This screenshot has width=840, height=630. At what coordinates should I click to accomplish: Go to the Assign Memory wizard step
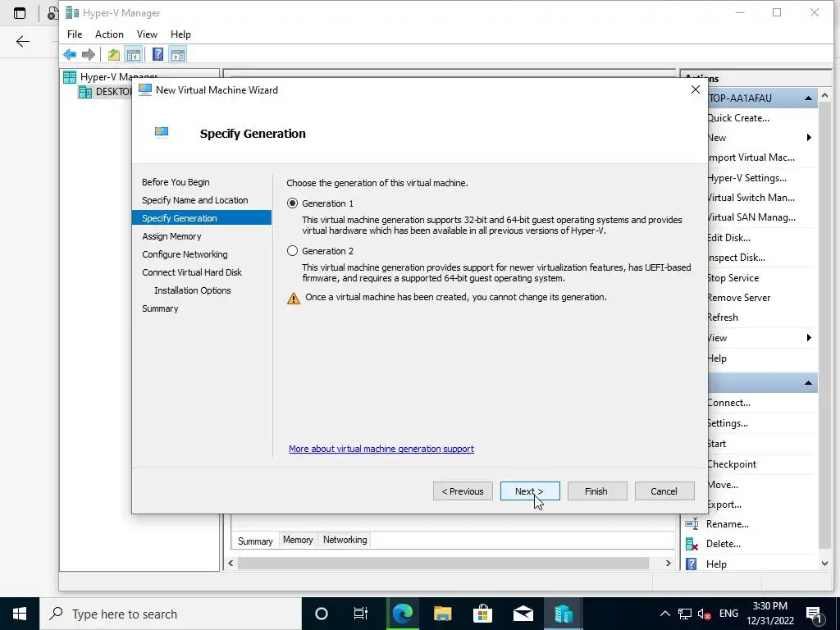(x=171, y=236)
